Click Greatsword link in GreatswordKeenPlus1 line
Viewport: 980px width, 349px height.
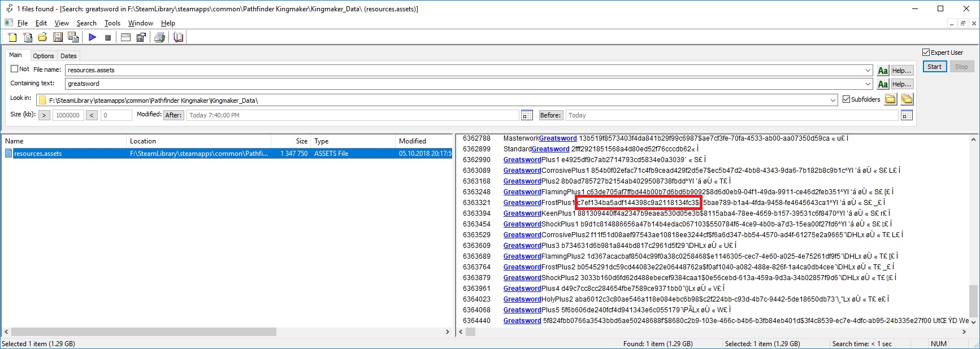[x=522, y=213]
